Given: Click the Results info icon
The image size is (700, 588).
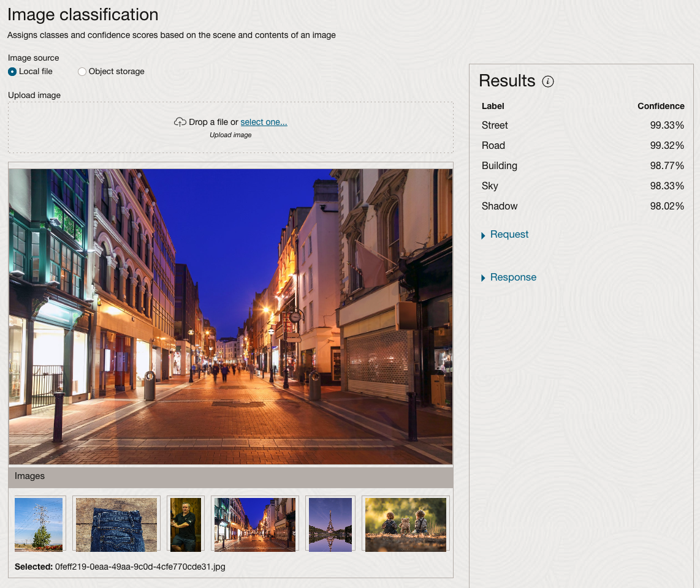Looking at the screenshot, I should pos(548,81).
